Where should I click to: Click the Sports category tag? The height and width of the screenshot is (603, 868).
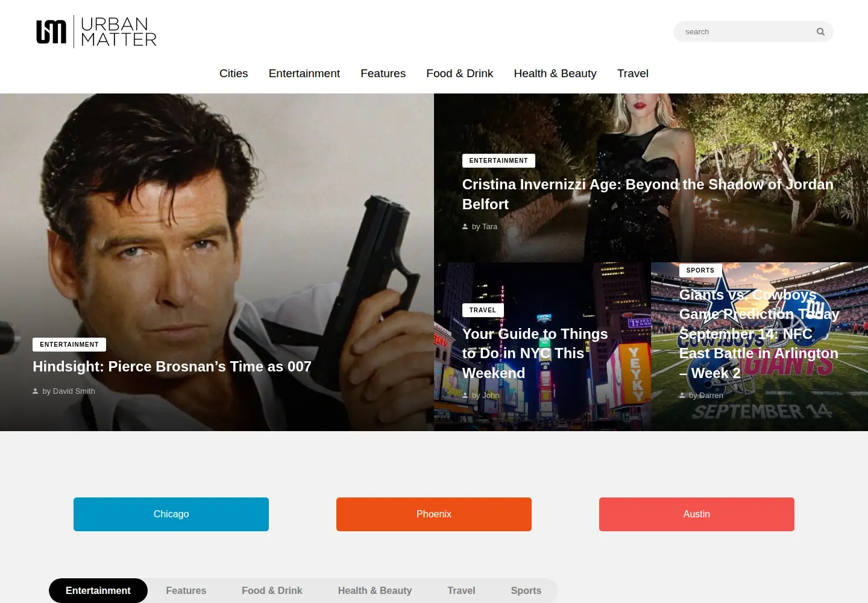tap(700, 271)
